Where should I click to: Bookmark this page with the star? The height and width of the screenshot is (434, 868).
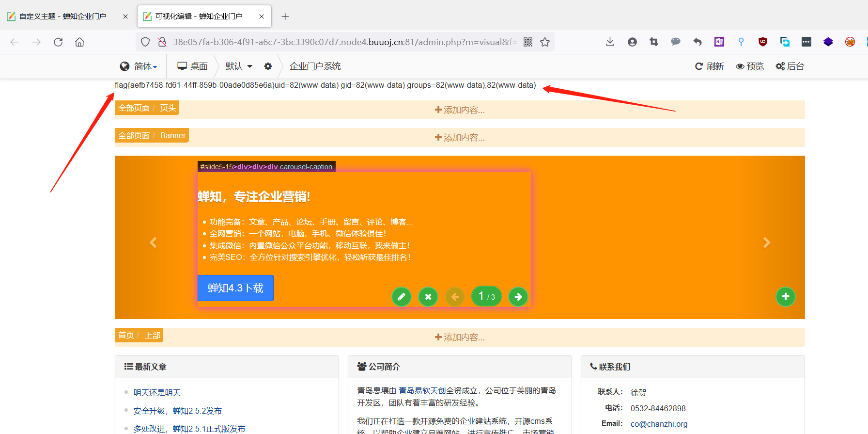[x=545, y=42]
